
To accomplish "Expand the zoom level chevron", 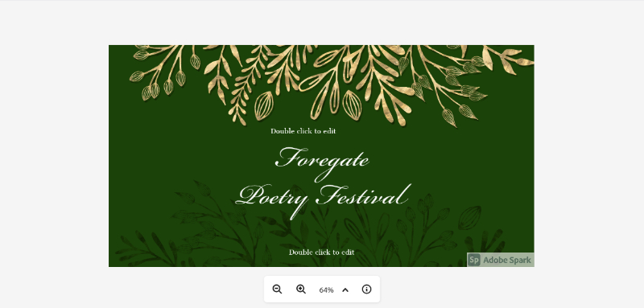I will pyautogui.click(x=345, y=290).
